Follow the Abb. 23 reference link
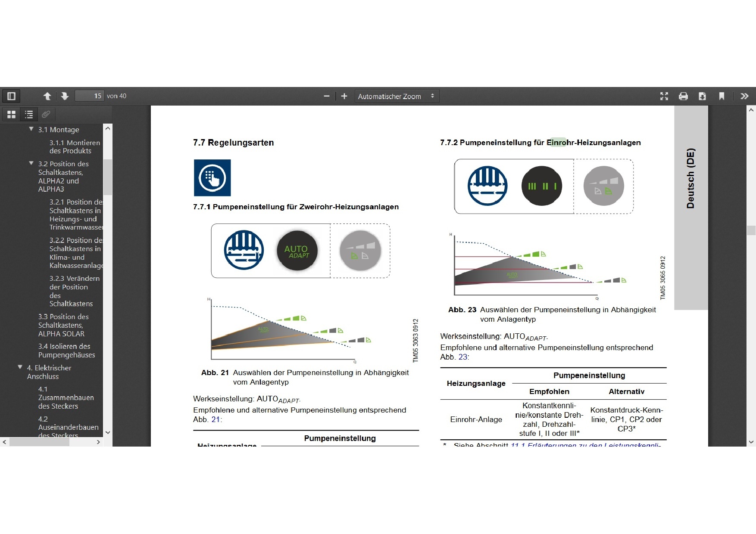The height and width of the screenshot is (534, 756). [463, 357]
